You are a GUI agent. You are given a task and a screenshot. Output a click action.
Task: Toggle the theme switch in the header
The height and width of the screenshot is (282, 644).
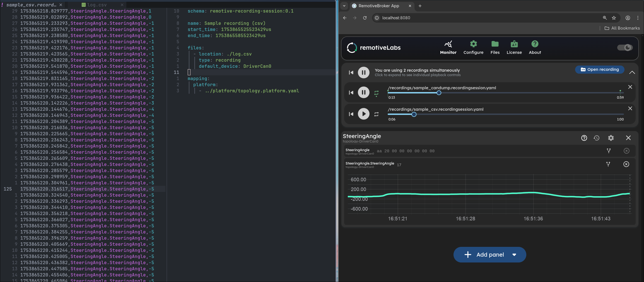coord(625,47)
